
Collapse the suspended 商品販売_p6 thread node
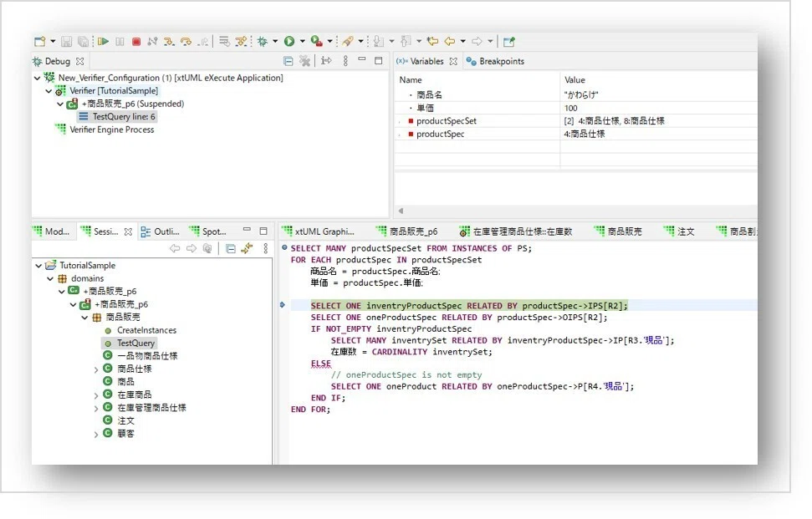[60, 104]
